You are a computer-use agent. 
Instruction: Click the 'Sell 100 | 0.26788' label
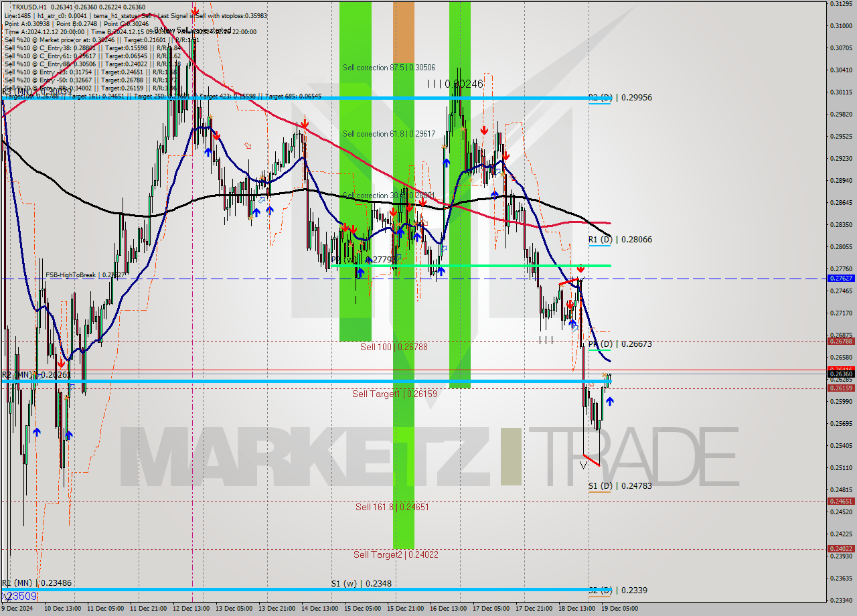(x=394, y=348)
